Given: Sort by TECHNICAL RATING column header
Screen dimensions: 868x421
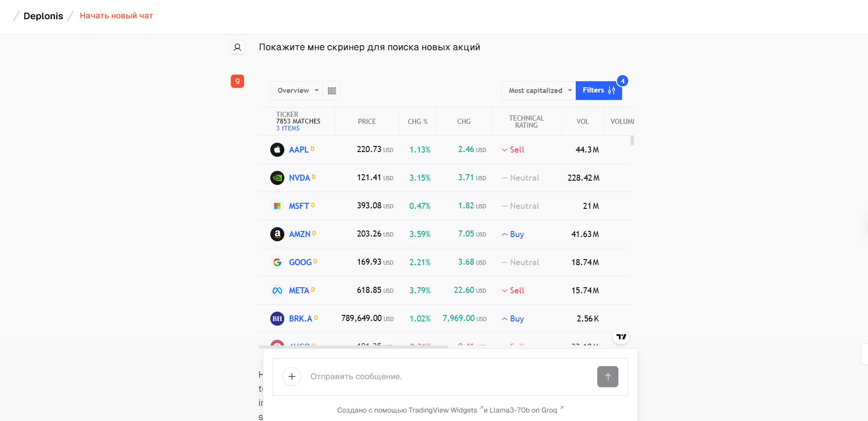Looking at the screenshot, I should pyautogui.click(x=526, y=122).
